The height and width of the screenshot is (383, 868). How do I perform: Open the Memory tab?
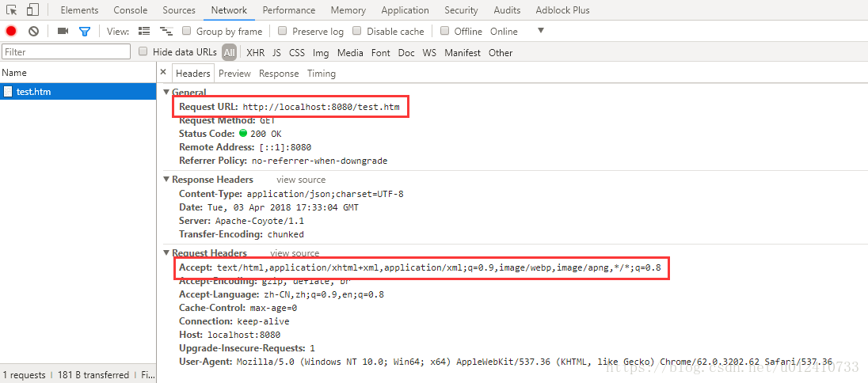348,10
